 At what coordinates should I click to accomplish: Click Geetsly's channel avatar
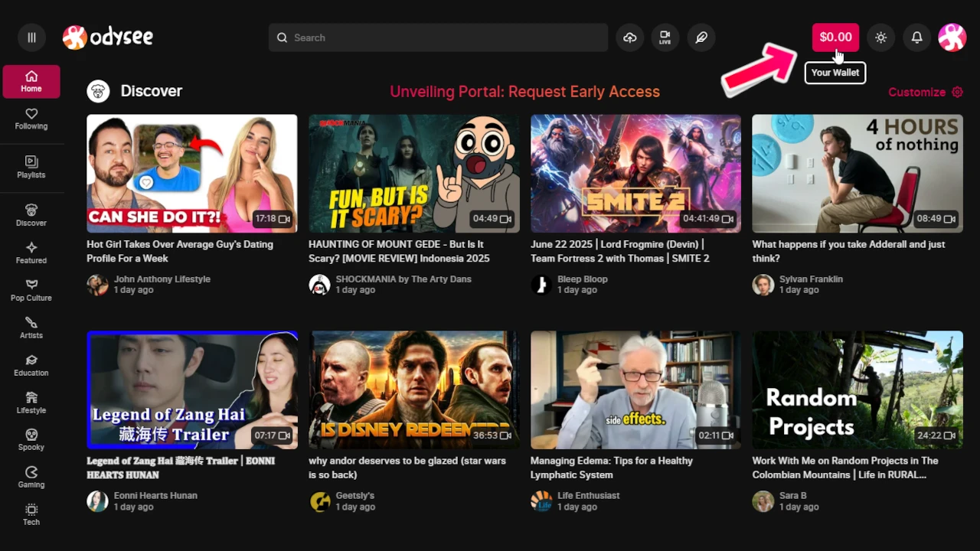point(319,501)
